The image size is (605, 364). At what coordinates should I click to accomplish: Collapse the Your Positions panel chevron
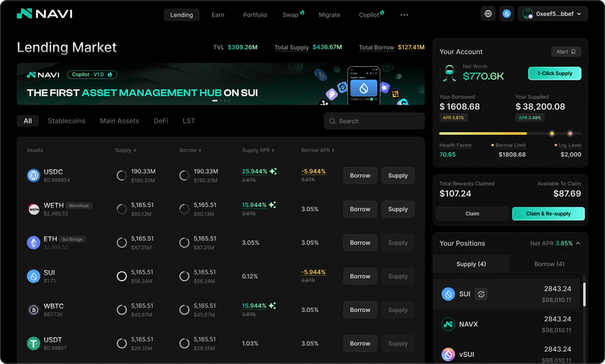(578, 243)
